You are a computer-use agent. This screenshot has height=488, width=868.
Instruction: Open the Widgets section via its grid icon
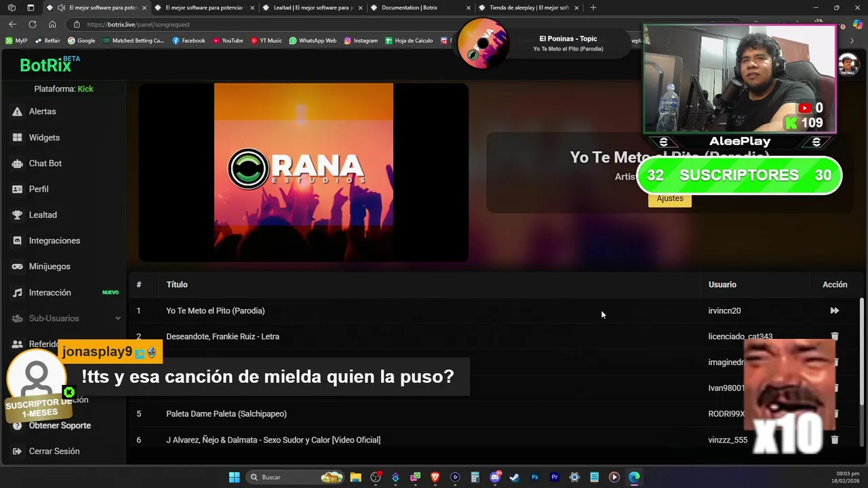point(17,138)
